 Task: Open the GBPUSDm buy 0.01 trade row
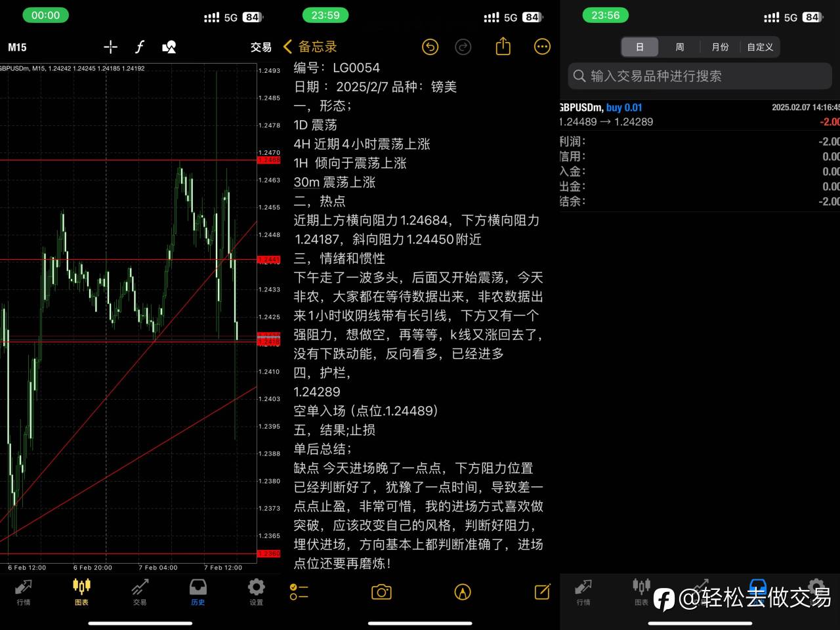pos(700,114)
